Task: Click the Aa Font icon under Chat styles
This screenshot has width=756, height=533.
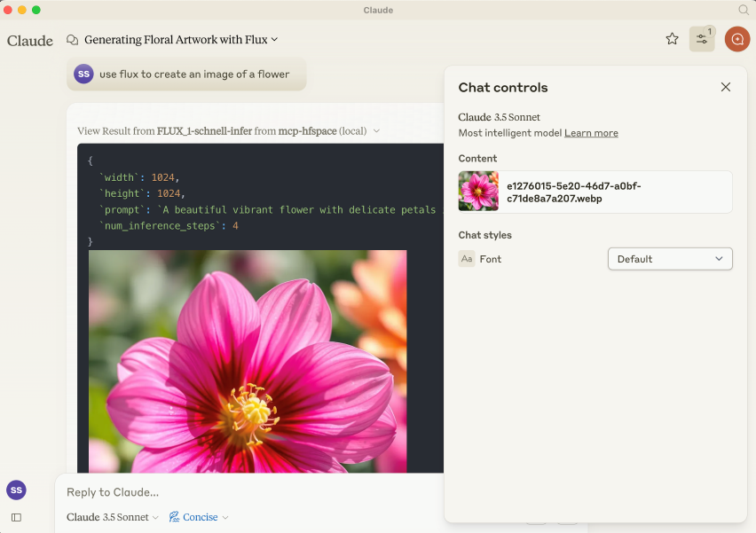Action: tap(467, 259)
